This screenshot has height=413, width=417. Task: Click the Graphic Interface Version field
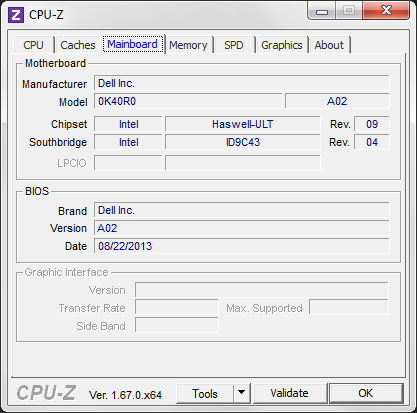(x=262, y=290)
